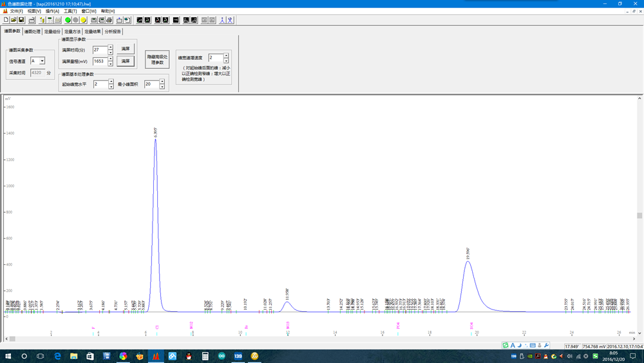The width and height of the screenshot is (644, 363).
Task: Click the second black chromatogram icon
Action: pos(147,20)
